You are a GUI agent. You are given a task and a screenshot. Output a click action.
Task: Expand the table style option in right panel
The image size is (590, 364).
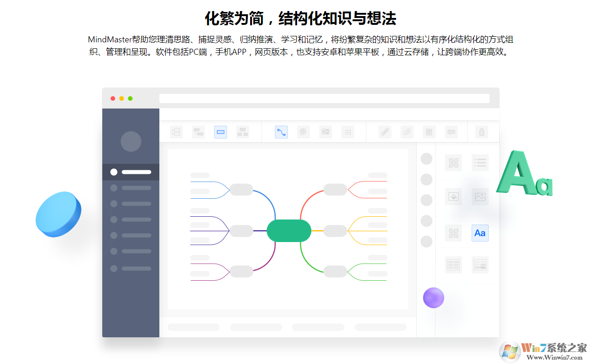tap(480, 265)
